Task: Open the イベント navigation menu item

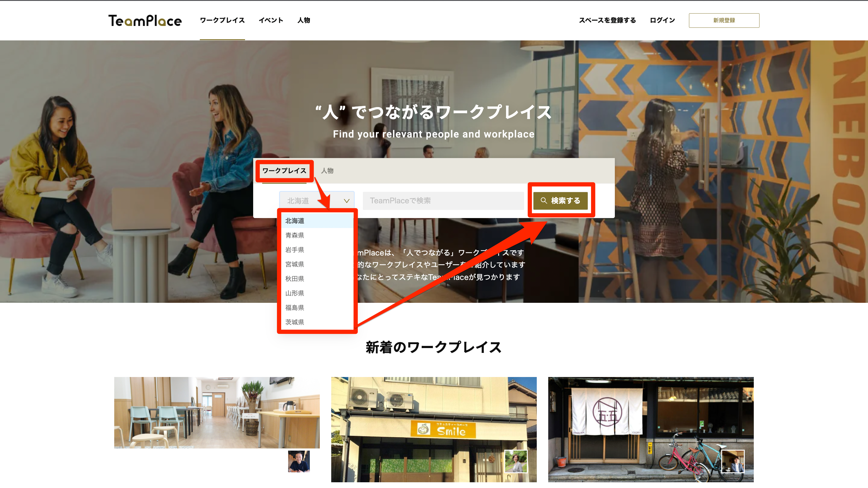Action: pos(271,20)
